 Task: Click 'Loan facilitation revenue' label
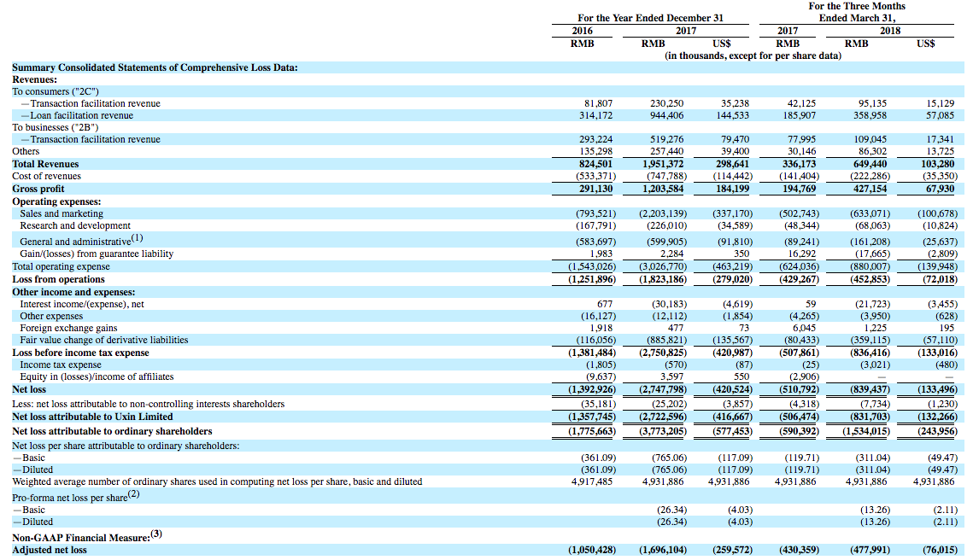click(x=81, y=115)
